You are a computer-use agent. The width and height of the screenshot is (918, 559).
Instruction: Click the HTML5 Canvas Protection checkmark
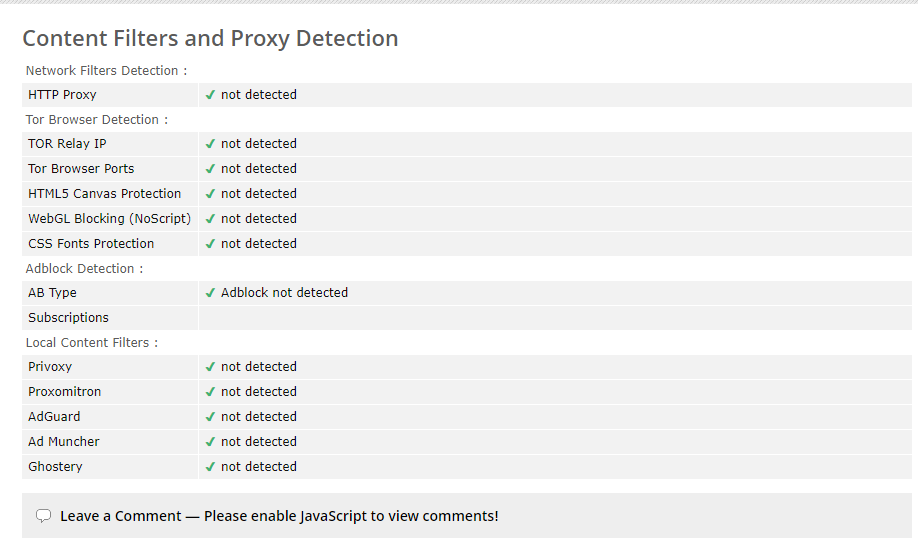210,194
